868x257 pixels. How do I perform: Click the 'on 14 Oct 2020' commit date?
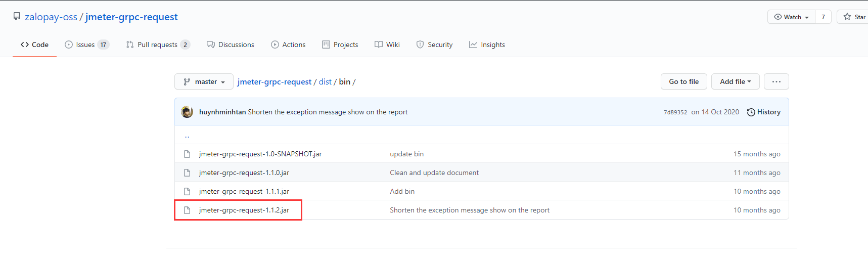coord(715,112)
